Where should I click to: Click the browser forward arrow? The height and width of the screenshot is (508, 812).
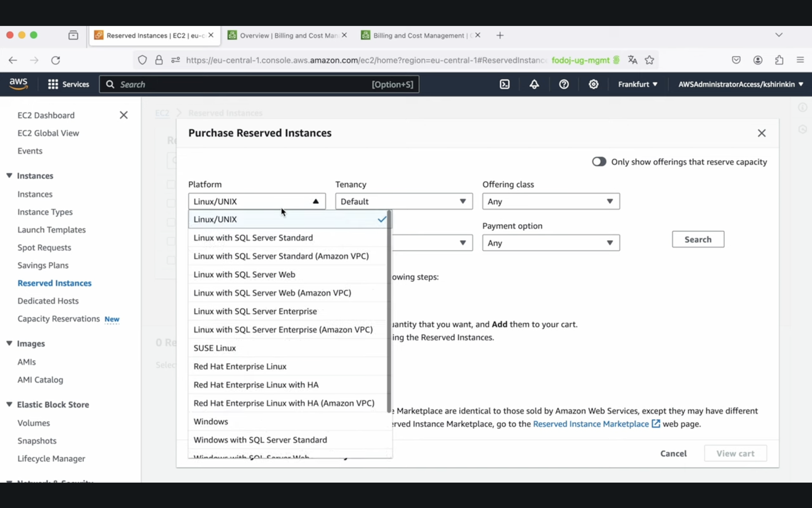tap(34, 60)
